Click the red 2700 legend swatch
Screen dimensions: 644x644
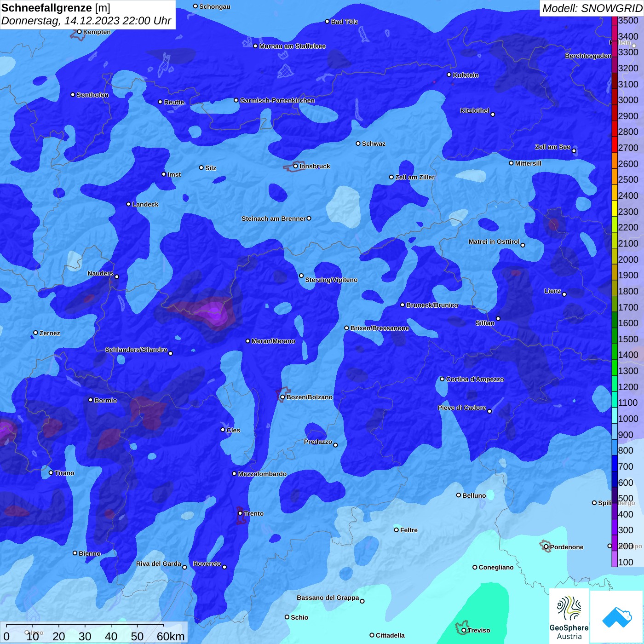(615, 144)
